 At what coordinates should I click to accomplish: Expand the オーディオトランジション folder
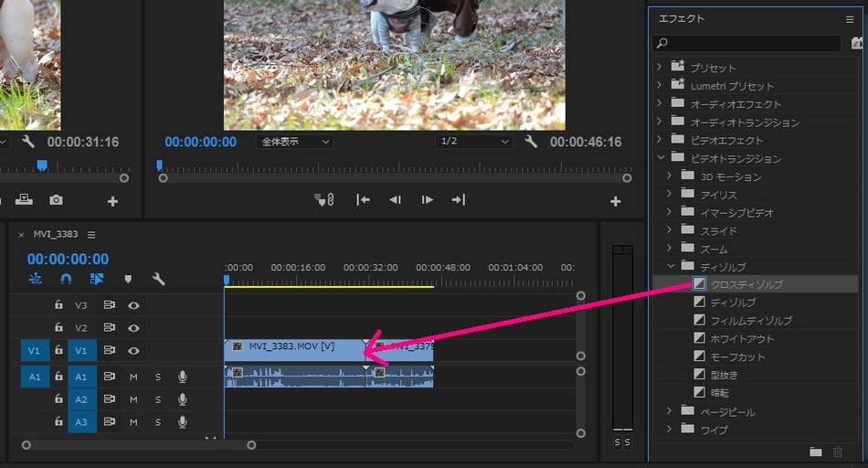660,122
